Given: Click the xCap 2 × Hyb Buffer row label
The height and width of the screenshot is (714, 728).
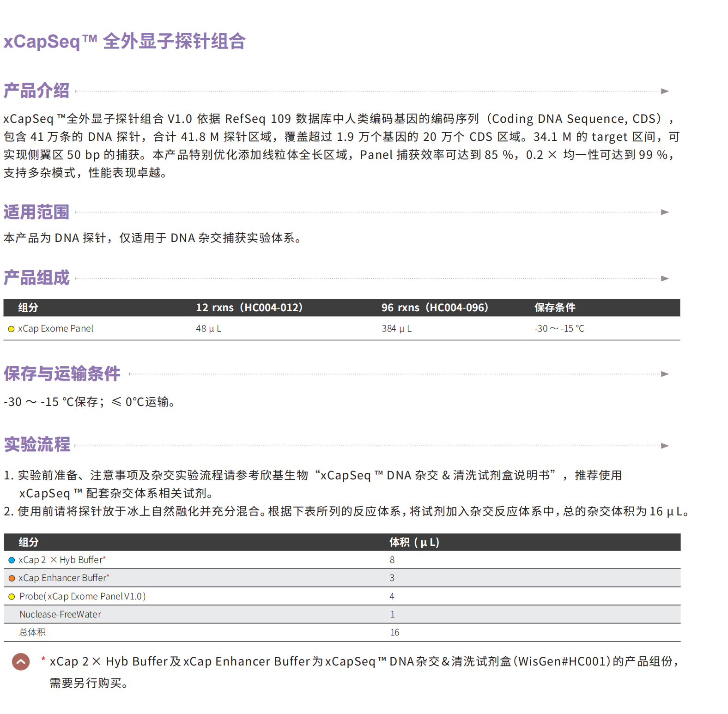Looking at the screenshot, I should 62,560.
